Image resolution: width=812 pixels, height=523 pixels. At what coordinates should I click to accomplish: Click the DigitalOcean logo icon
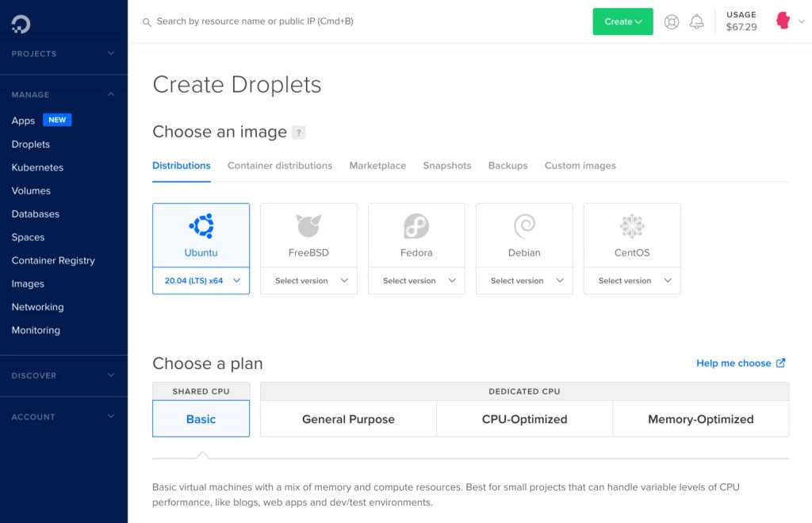21,24
